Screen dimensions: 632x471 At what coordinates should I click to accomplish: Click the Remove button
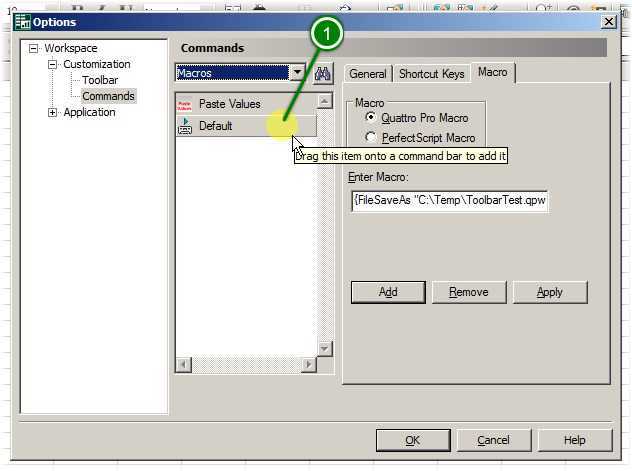point(468,292)
